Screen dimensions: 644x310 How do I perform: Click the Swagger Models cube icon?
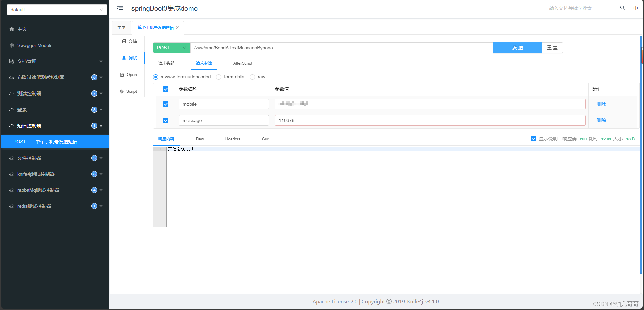tap(12, 45)
